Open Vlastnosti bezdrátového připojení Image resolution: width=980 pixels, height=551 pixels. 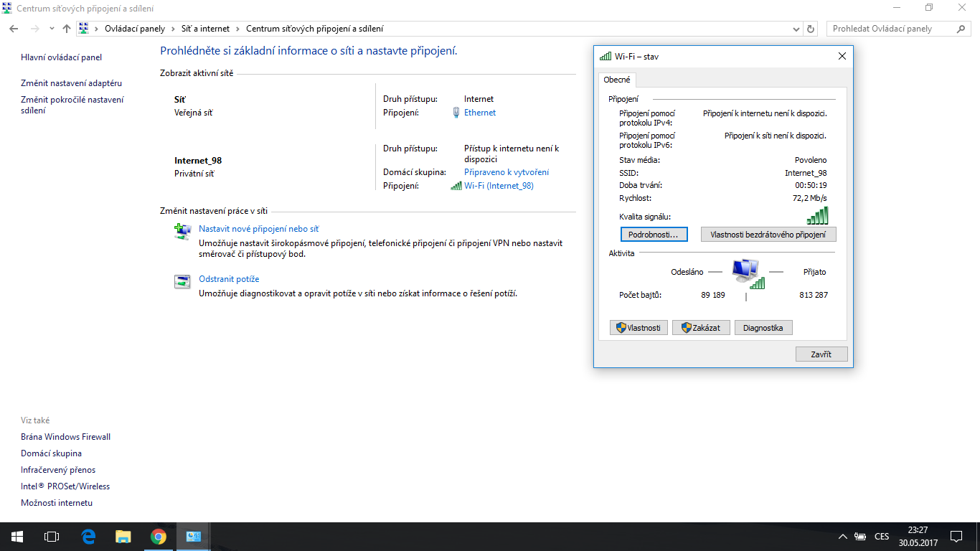point(768,235)
